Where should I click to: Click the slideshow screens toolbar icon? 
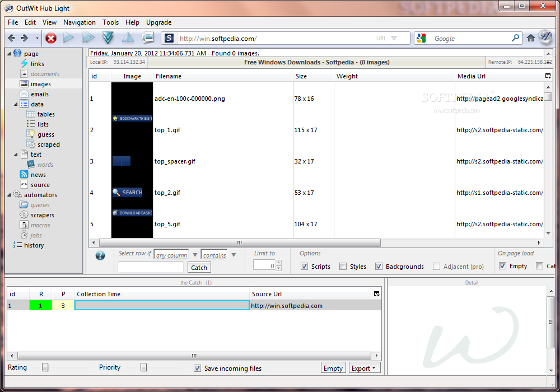click(x=148, y=37)
